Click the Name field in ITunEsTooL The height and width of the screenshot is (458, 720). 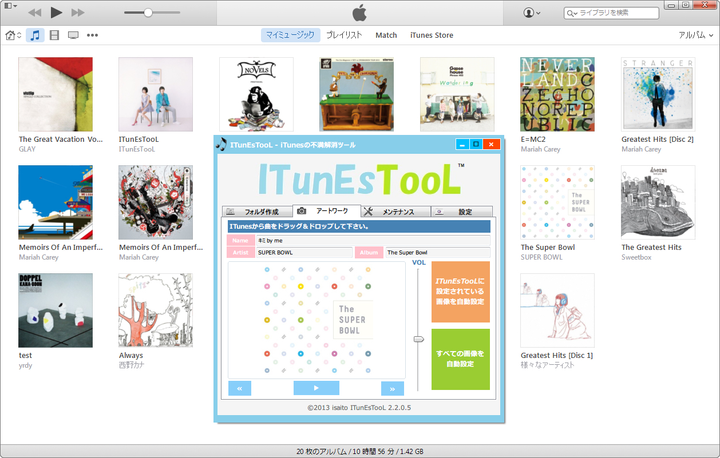coord(373,240)
